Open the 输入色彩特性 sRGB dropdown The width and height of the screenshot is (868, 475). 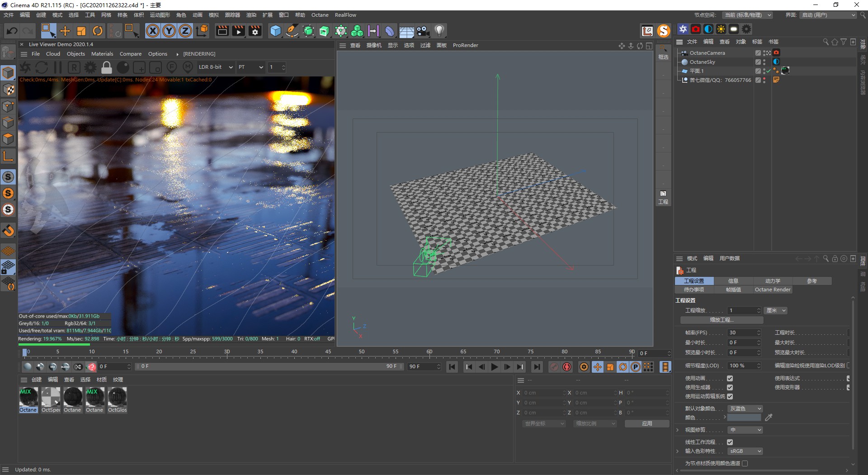click(x=745, y=451)
